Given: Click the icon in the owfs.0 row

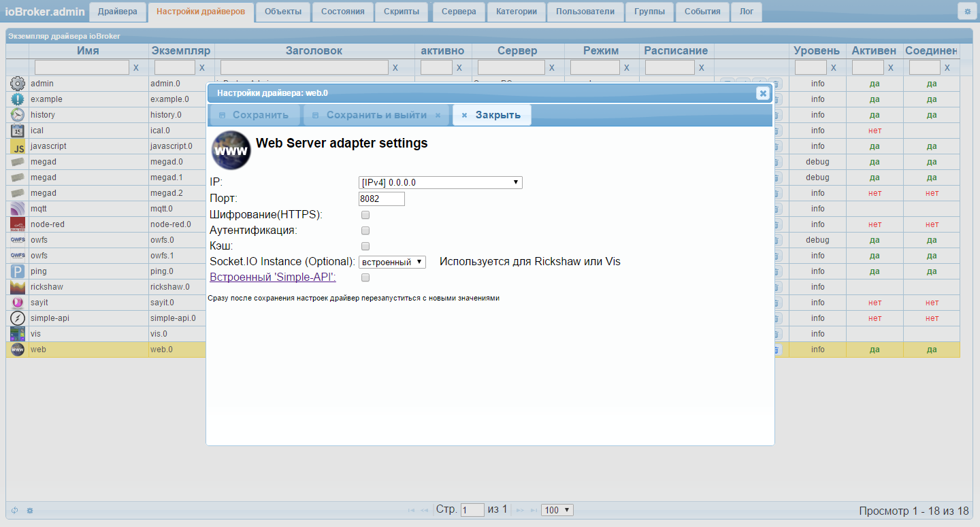Looking at the screenshot, I should click(18, 240).
